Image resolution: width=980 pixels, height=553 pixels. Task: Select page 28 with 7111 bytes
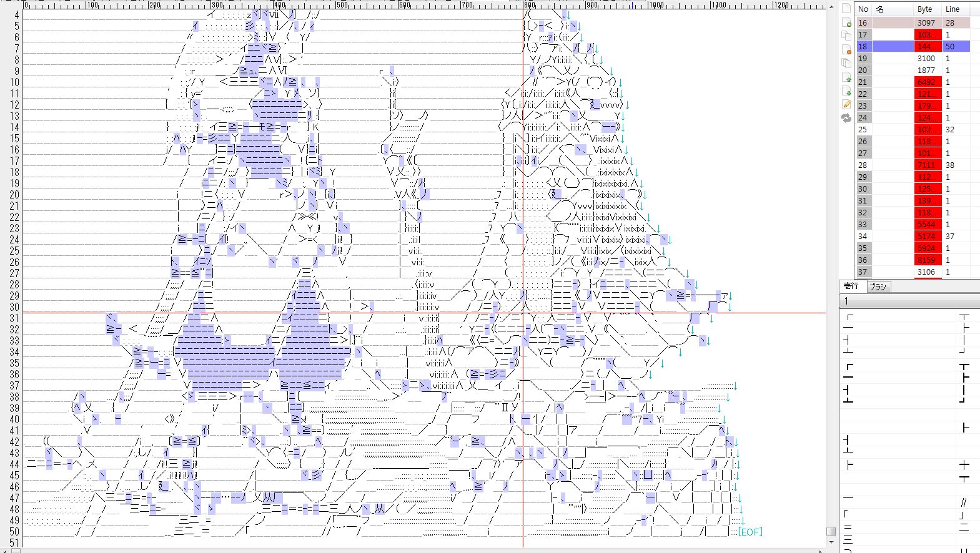pyautogui.click(x=863, y=165)
